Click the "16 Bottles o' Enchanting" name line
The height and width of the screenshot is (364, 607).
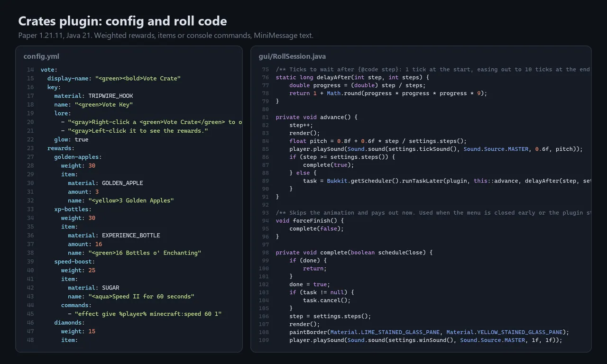pos(134,253)
